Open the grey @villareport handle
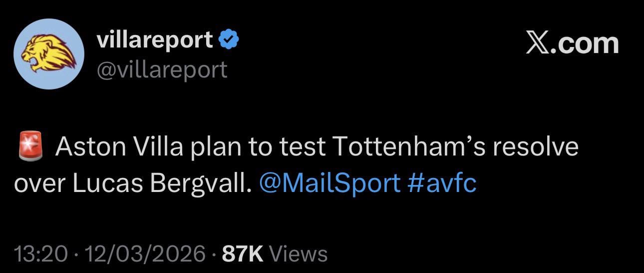This screenshot has height=273, width=644. (x=161, y=69)
